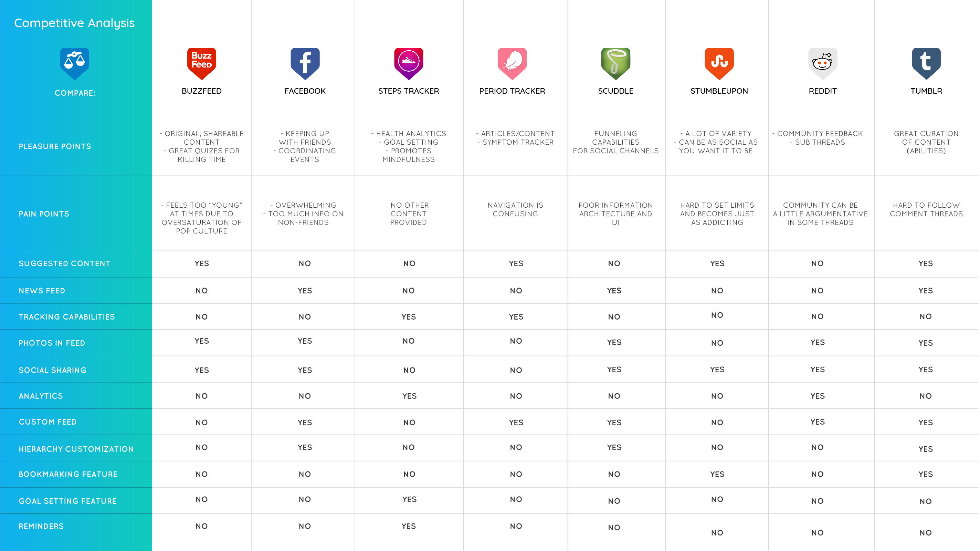Viewport: 980px width, 551px height.
Task: Click the STUMBLEUPON column heading
Action: tap(719, 91)
